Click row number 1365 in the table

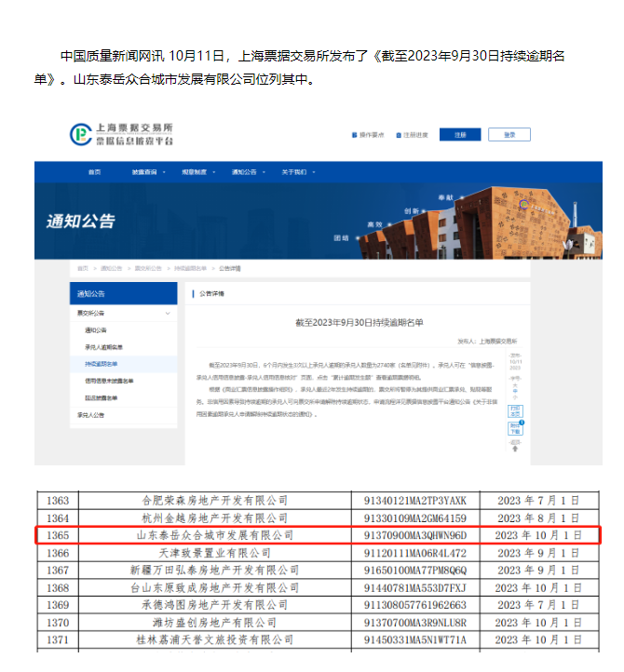[x=58, y=535]
